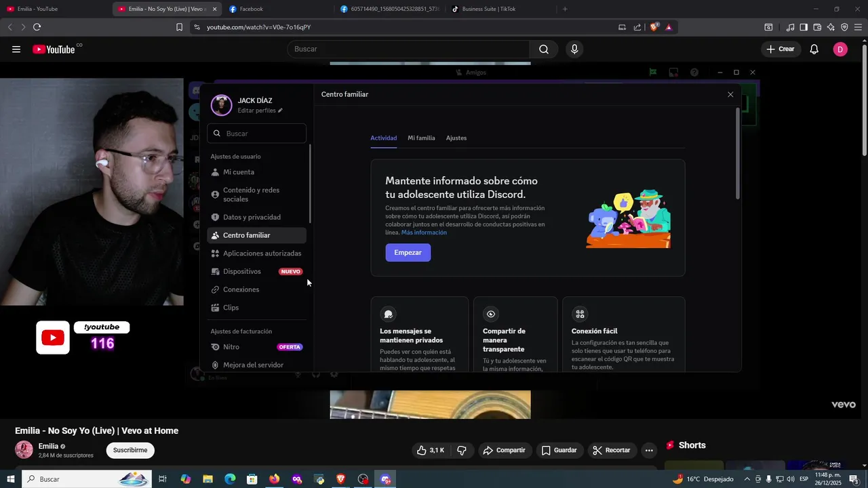Open a new browser tab
868x488 pixels.
(565, 9)
